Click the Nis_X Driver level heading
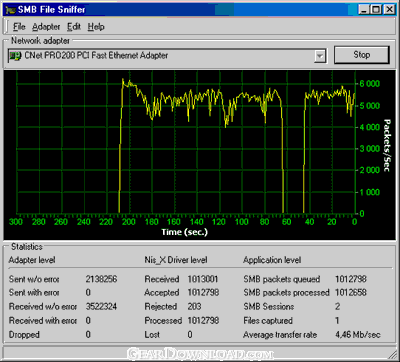 (176, 260)
